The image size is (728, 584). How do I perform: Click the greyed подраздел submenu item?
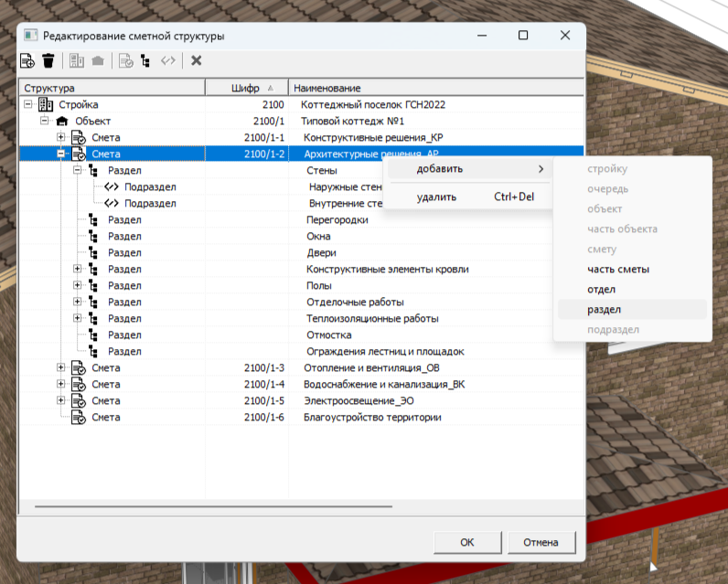632,330
